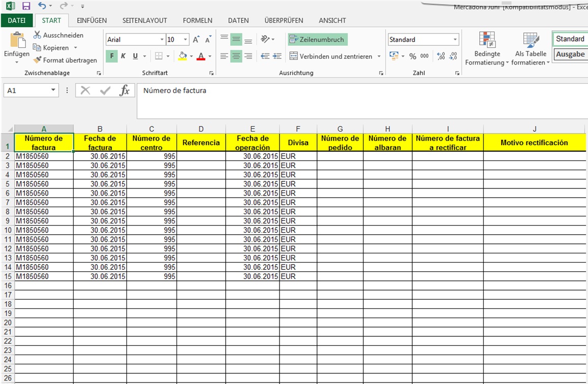This screenshot has height=384, width=588.
Task: Expand Verbinden und zentrieren options arrow
Action: pyautogui.click(x=379, y=56)
